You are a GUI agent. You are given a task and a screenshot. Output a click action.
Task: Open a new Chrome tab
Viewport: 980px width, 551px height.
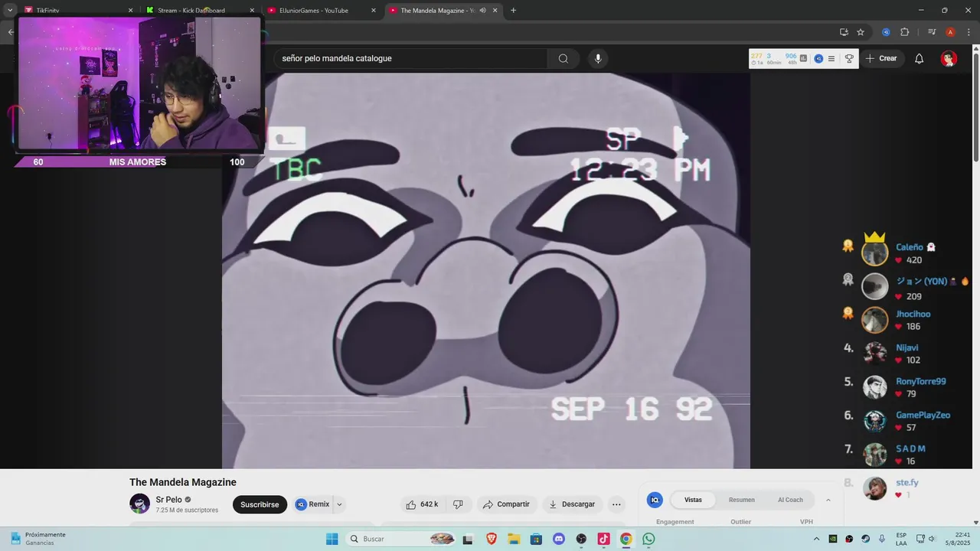(513, 11)
